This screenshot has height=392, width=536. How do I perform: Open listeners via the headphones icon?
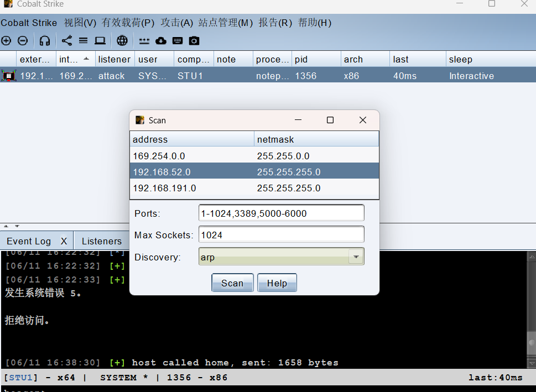click(x=45, y=41)
